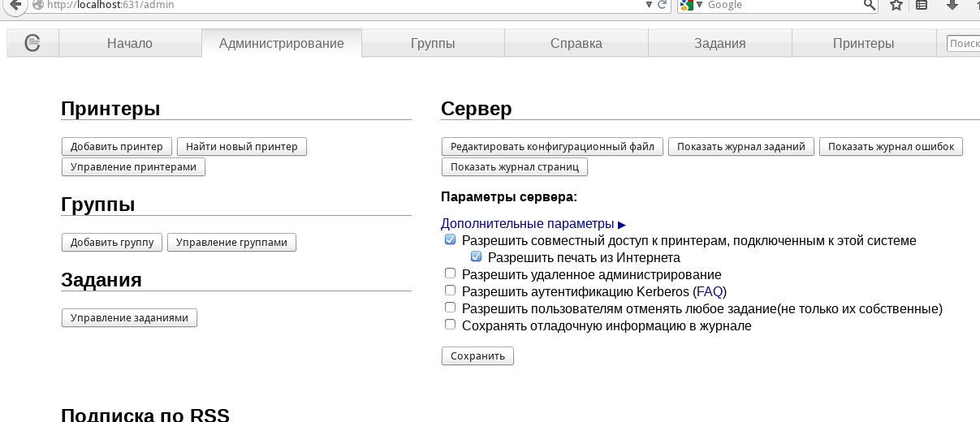This screenshot has width=980, height=422.
Task: Click 'Добавить принтер' button
Action: coord(117,147)
